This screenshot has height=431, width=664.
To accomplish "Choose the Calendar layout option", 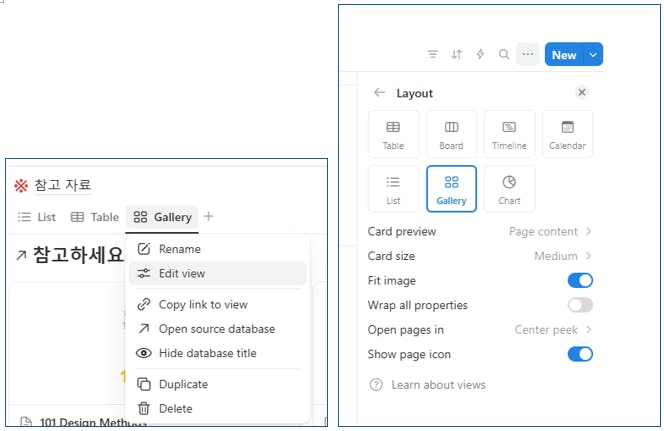I will click(567, 134).
